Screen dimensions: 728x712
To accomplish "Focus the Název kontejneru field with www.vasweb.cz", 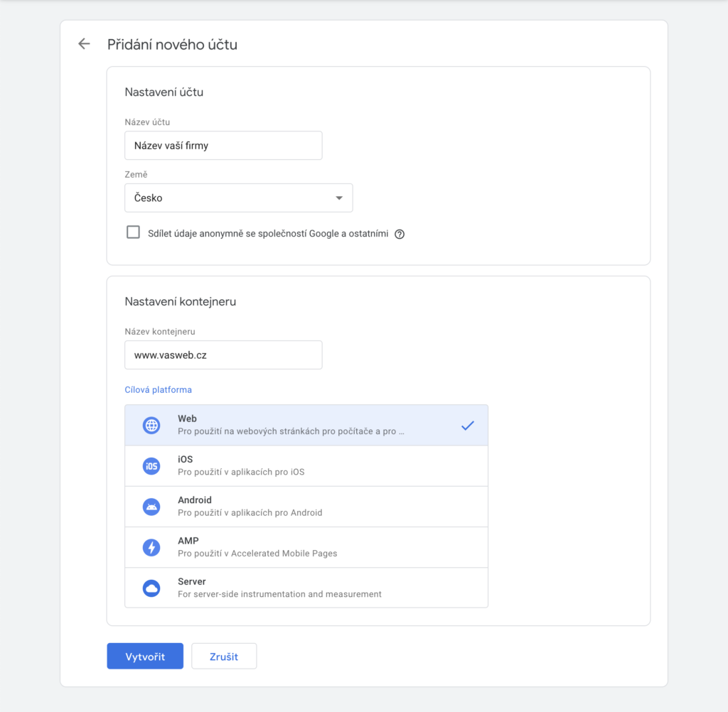I will [x=223, y=355].
